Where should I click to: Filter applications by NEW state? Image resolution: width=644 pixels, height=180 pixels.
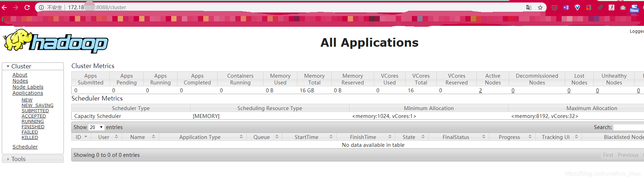(x=27, y=100)
